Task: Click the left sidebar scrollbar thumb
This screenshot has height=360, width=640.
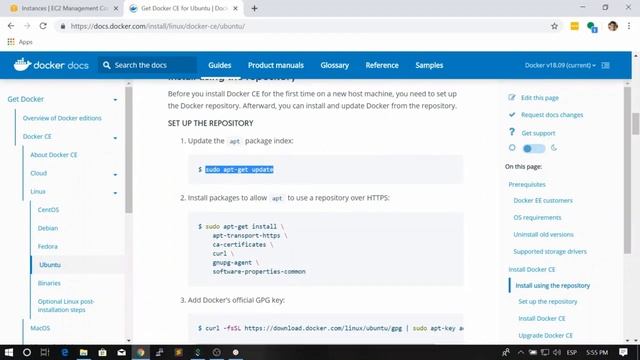Action: point(129,149)
